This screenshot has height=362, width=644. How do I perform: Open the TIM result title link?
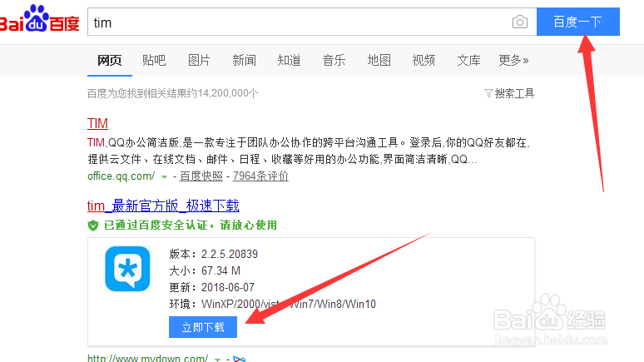pos(97,123)
